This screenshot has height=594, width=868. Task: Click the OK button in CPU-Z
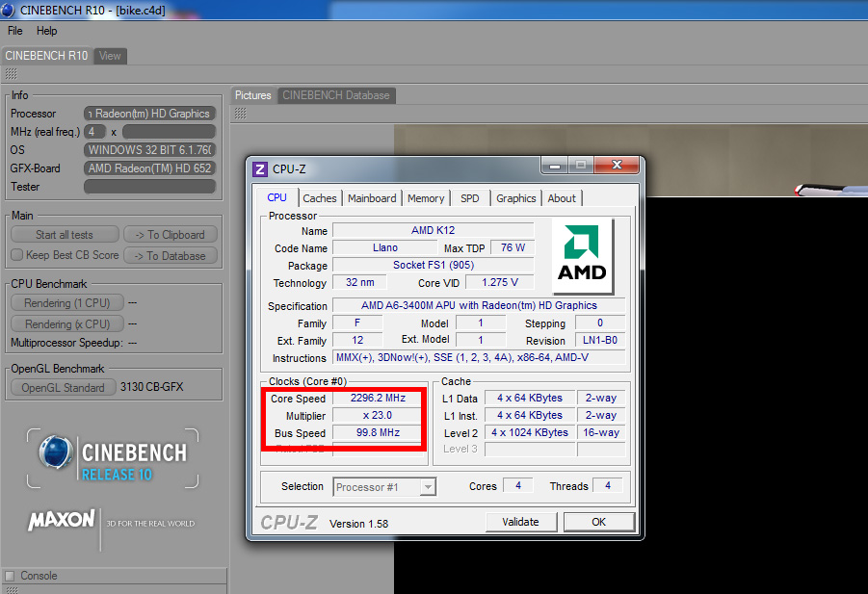(x=598, y=522)
